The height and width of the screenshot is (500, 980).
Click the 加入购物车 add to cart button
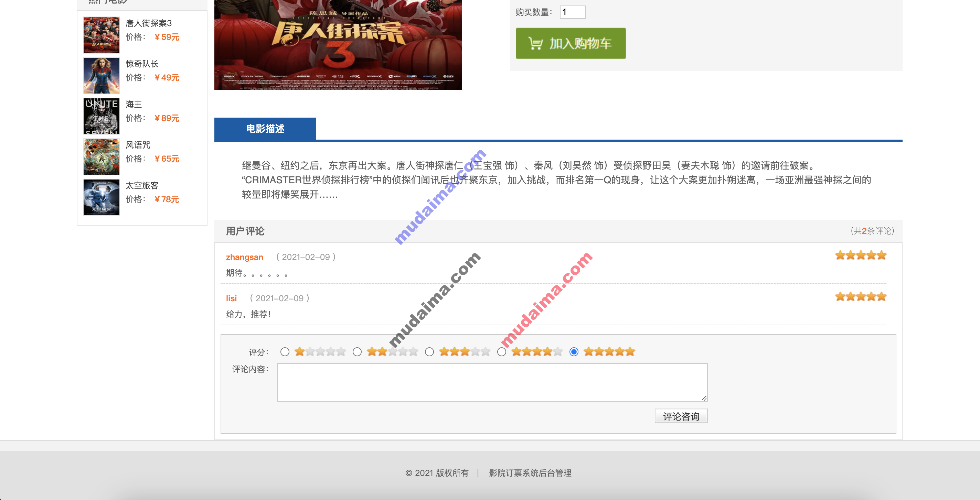pos(570,43)
